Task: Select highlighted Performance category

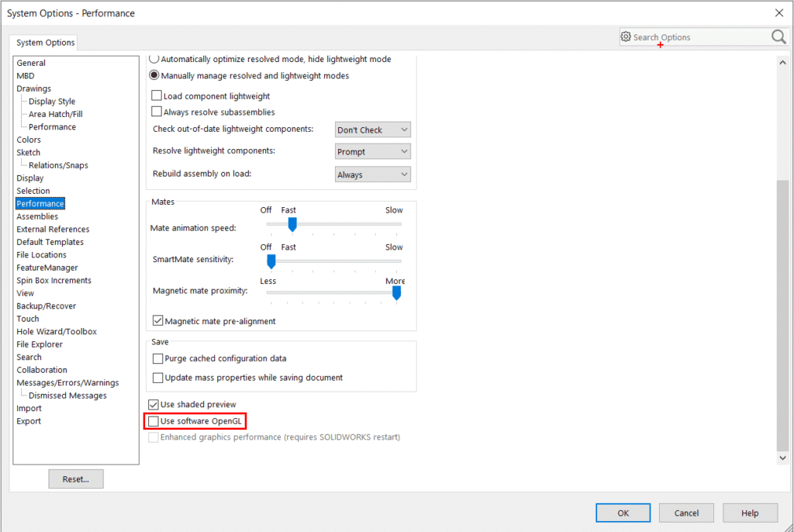Action: pyautogui.click(x=40, y=204)
